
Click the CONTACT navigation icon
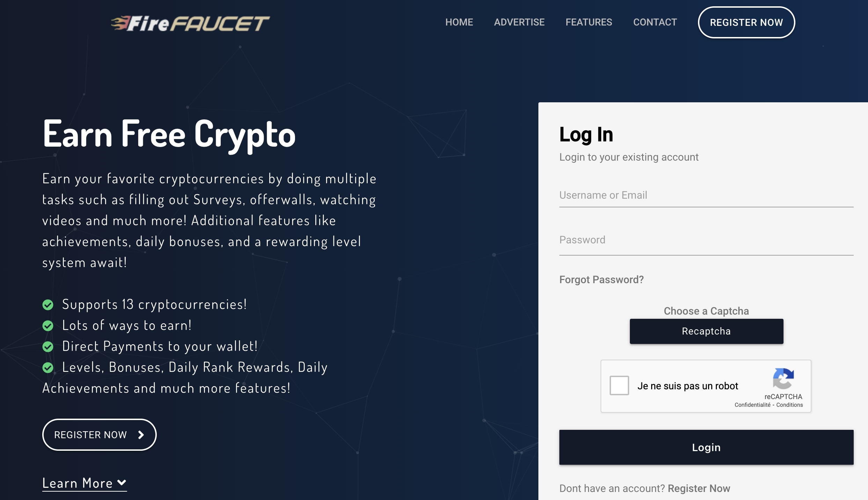tap(655, 22)
